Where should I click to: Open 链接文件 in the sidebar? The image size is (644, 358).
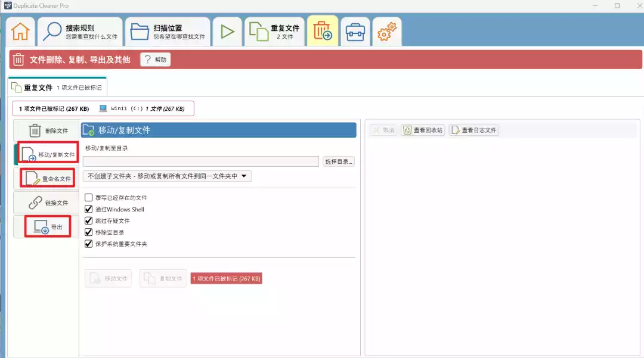coord(47,203)
